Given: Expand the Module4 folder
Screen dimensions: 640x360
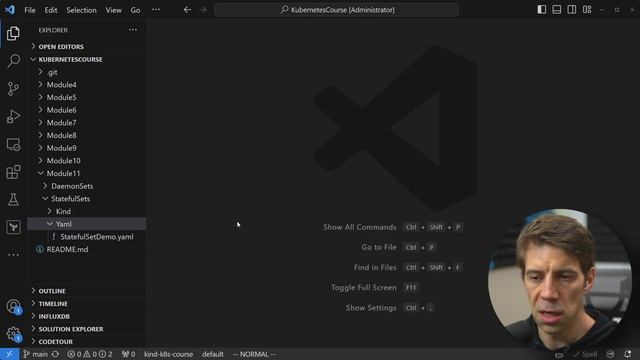Looking at the screenshot, I should tap(87, 85).
